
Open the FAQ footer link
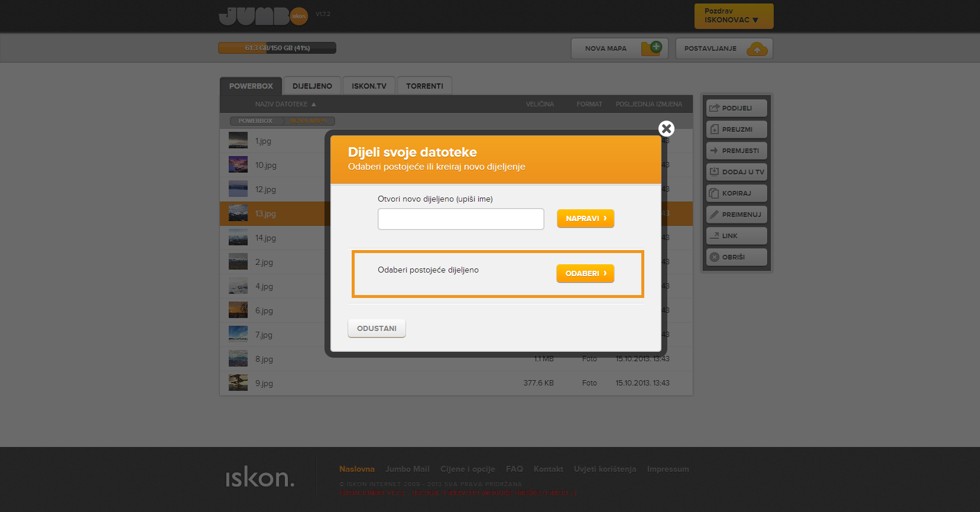coord(514,469)
